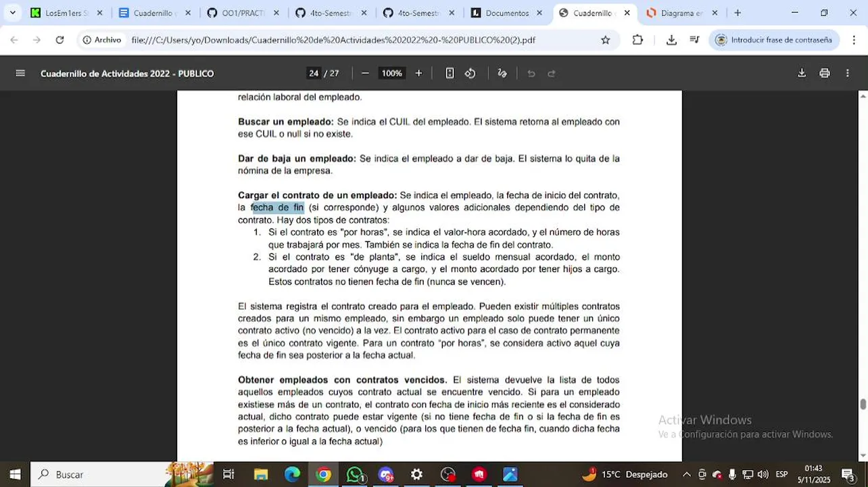Bookmark this page with star icon
This screenshot has height=487, width=868.
(x=606, y=40)
